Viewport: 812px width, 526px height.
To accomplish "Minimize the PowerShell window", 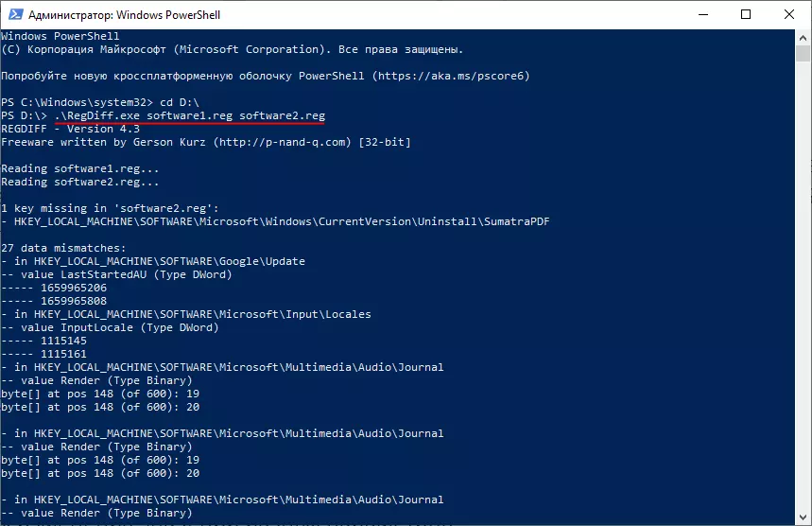I will (703, 15).
